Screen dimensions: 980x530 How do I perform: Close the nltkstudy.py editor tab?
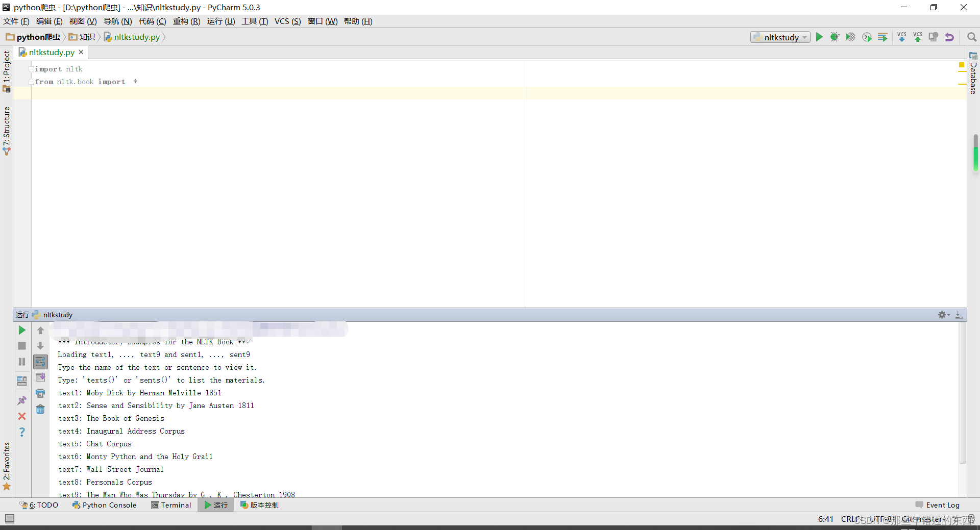tap(81, 52)
